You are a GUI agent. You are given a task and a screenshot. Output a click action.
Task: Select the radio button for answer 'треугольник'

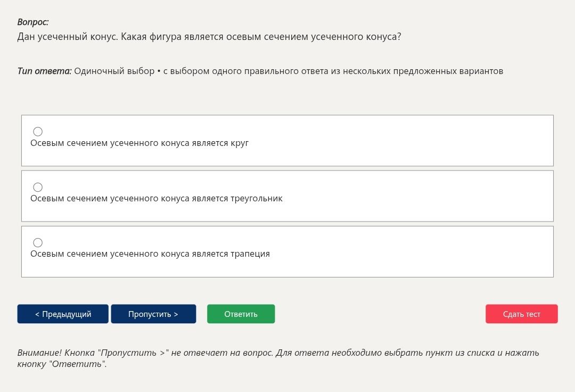point(38,187)
